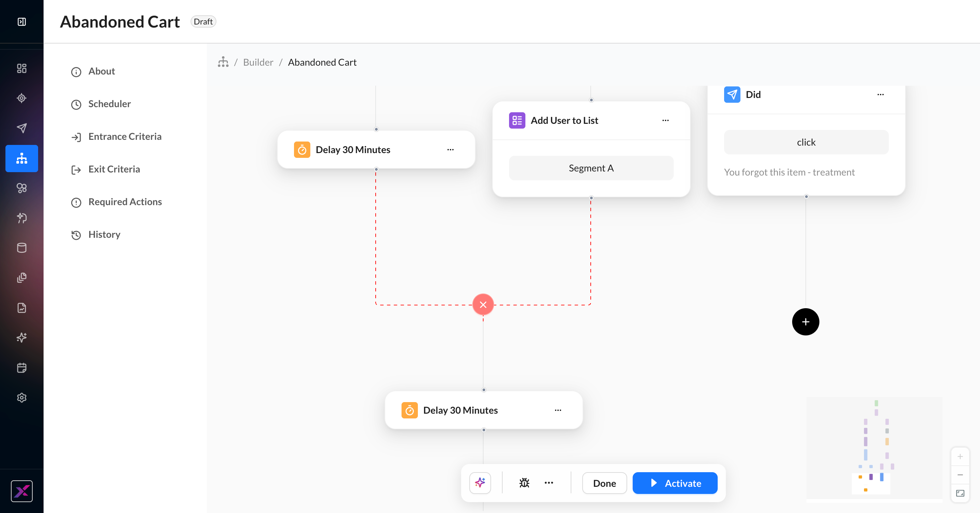Click the bug debug icon in the bottom toolbar
This screenshot has width=980, height=513.
(524, 483)
